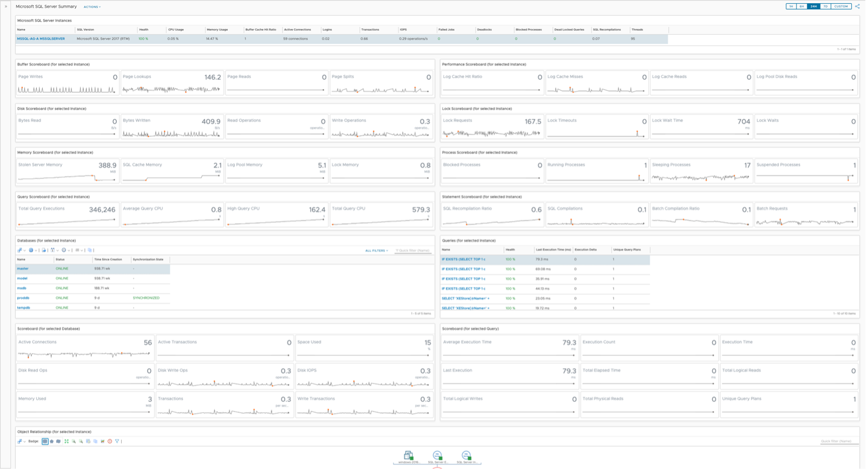Open the Stolen Server Memory metric card
This screenshot has width=868, height=471.
coord(68,172)
